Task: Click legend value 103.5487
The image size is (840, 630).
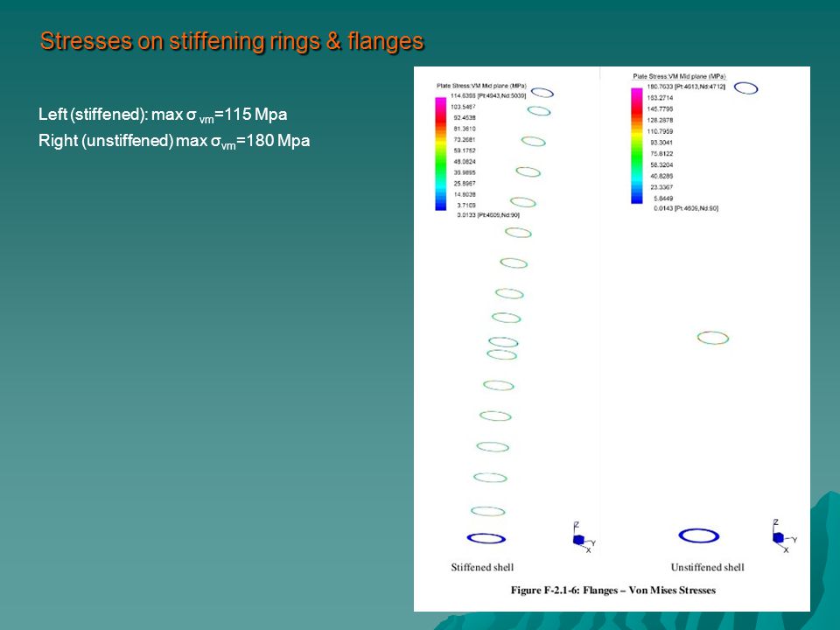Action: (x=463, y=107)
